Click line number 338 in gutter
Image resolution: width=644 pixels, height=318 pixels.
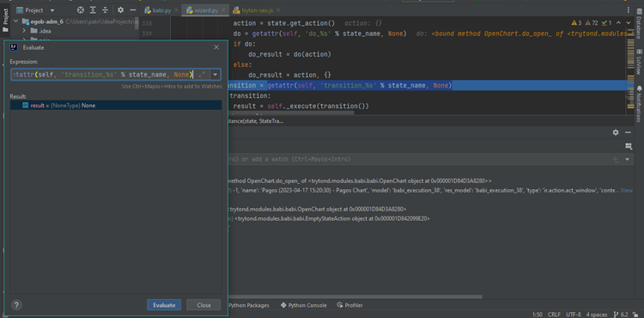(147, 23)
